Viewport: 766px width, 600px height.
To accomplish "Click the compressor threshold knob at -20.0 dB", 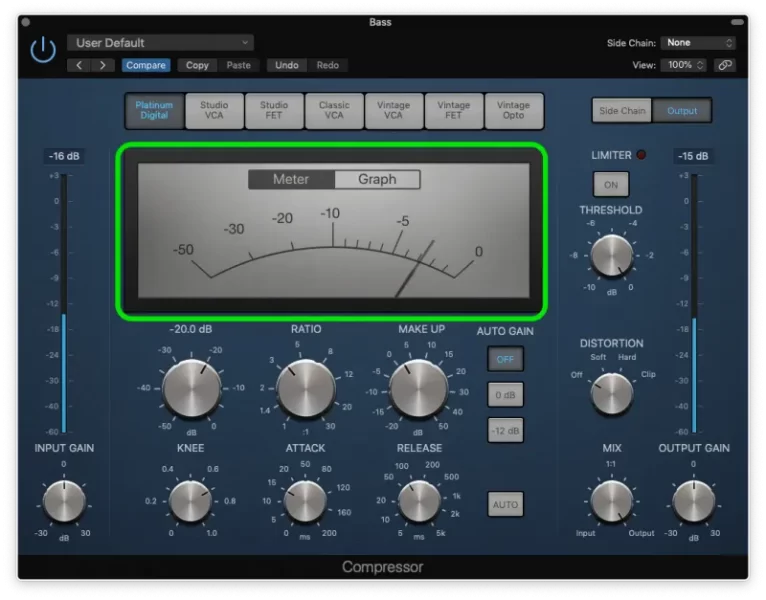I will click(x=192, y=389).
